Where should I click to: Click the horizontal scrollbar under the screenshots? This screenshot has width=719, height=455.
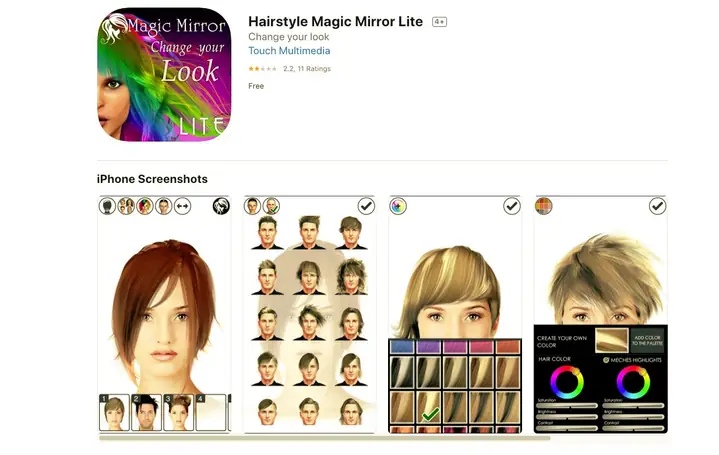pos(325,438)
